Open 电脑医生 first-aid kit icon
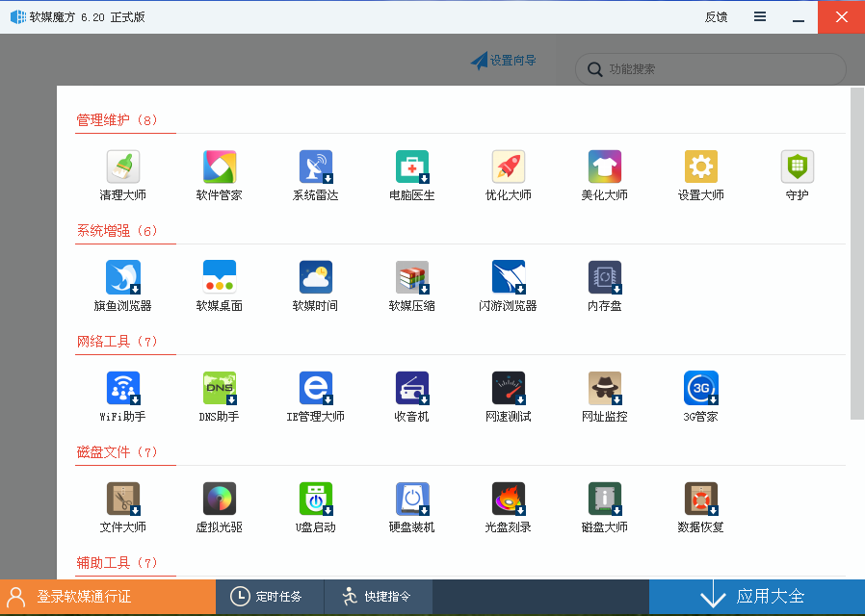The image size is (865, 616). [412, 176]
